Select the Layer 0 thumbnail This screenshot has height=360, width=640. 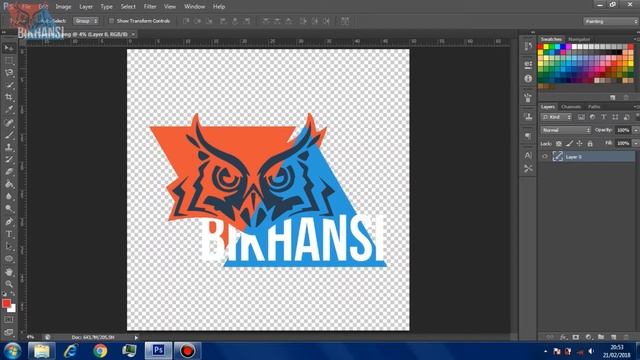pos(558,157)
